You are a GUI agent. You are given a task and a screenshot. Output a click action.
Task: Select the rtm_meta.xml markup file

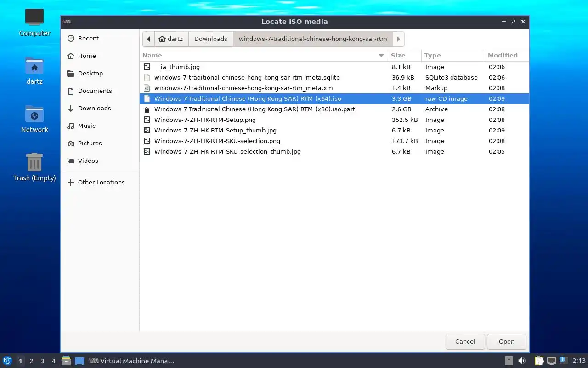click(x=334, y=88)
